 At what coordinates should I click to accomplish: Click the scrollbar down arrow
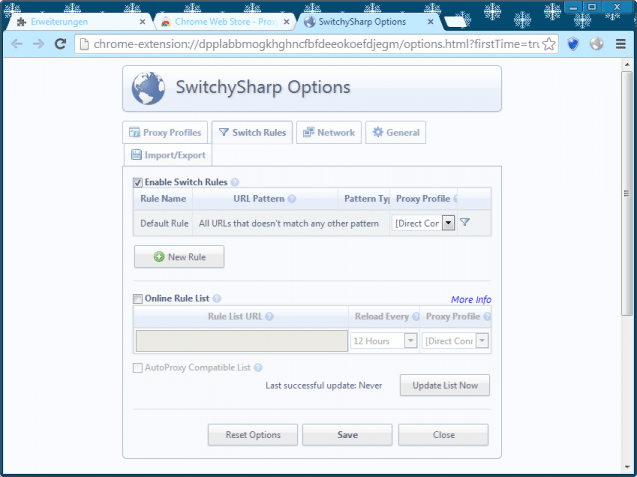pos(627,468)
